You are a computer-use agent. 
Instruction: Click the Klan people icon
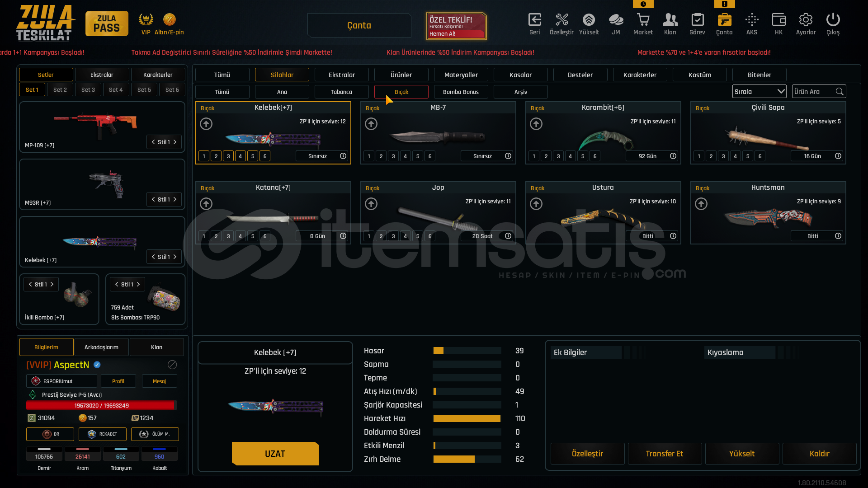tap(670, 20)
